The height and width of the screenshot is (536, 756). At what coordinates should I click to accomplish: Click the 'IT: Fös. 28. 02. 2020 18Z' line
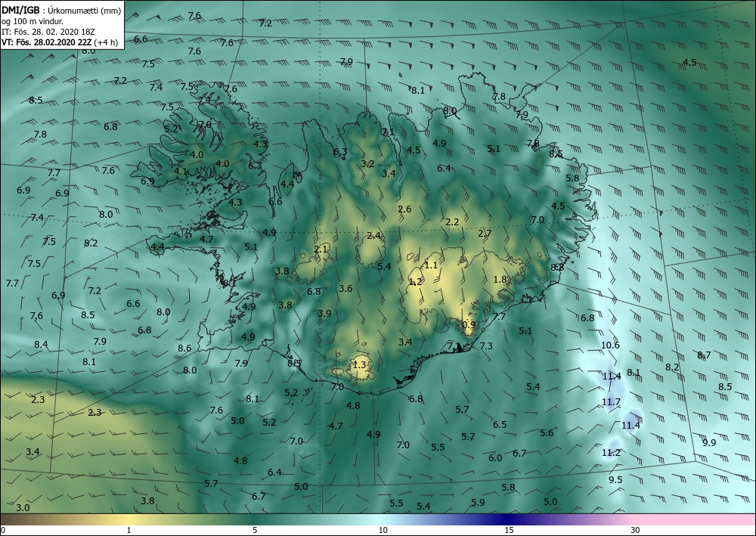(x=48, y=32)
